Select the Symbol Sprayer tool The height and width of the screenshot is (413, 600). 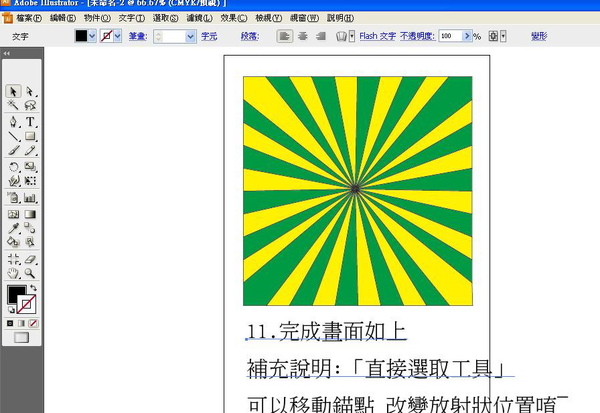click(x=13, y=198)
